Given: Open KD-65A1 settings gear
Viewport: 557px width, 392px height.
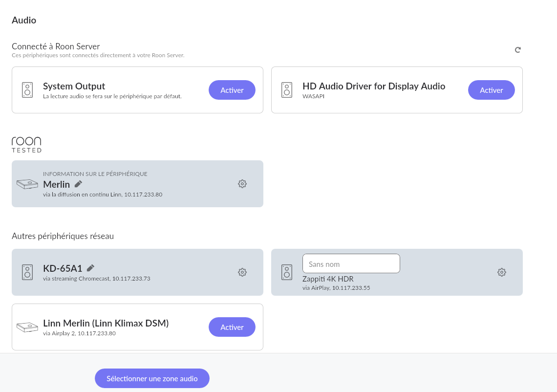Looking at the screenshot, I should (x=242, y=272).
